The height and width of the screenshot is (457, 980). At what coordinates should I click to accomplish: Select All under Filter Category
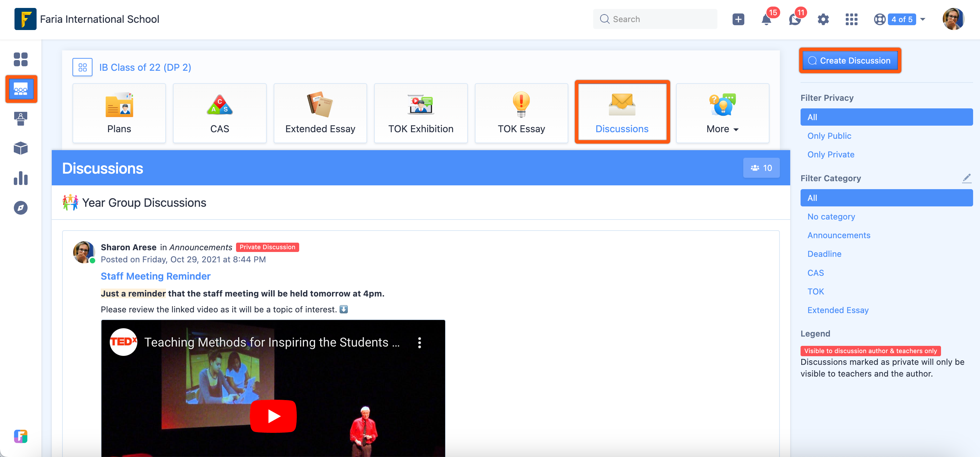tap(886, 198)
